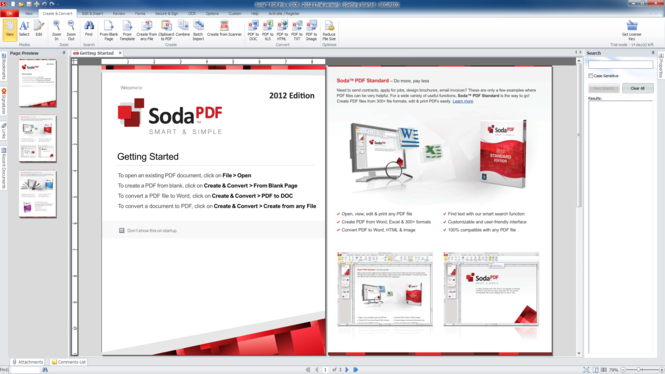Click fit page view icon in status bar

[x=586, y=370]
